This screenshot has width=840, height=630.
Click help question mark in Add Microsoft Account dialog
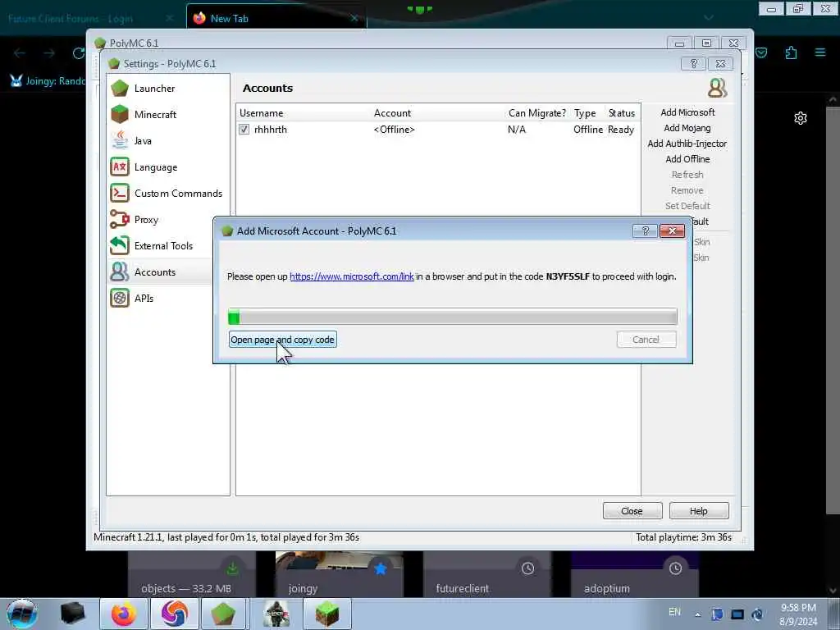(645, 231)
